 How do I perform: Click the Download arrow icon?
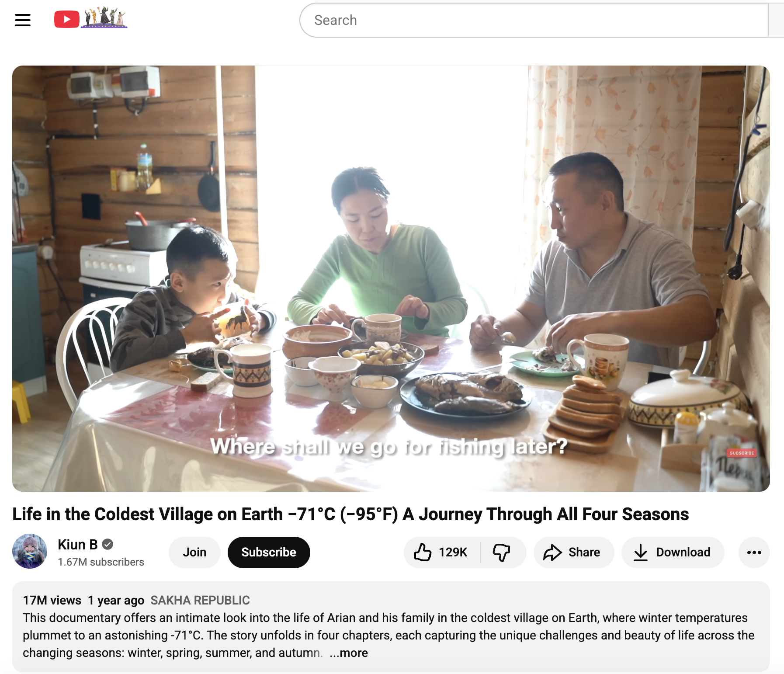coord(641,552)
